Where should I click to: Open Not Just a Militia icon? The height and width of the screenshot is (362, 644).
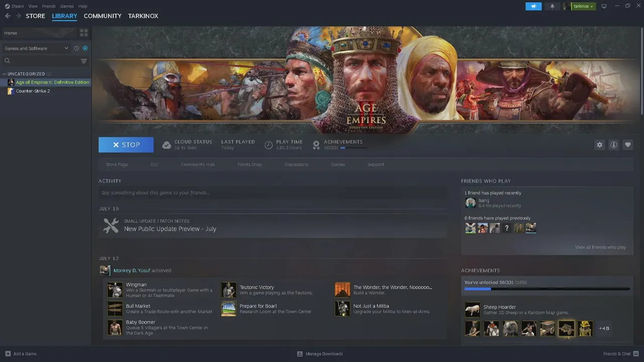pos(342,309)
